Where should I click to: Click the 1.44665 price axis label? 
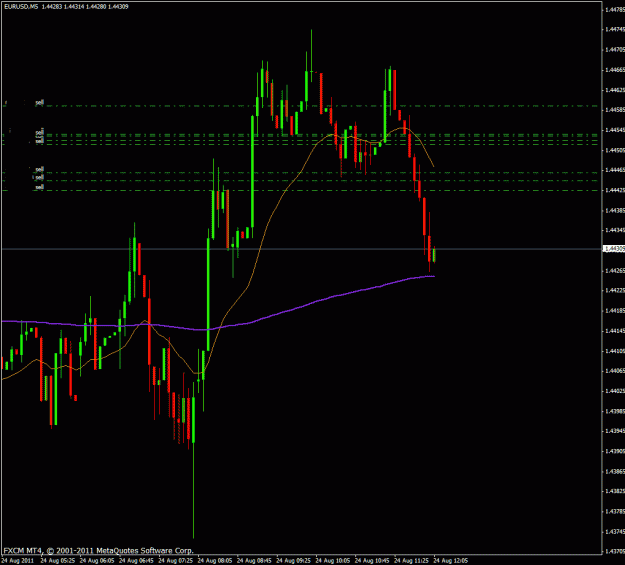pyautogui.click(x=614, y=70)
